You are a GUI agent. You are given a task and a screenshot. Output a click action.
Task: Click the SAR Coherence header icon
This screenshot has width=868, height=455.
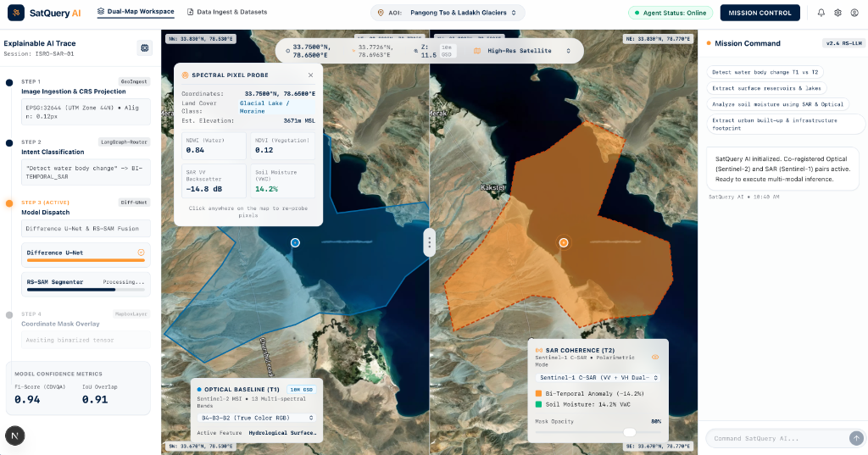(x=538, y=351)
